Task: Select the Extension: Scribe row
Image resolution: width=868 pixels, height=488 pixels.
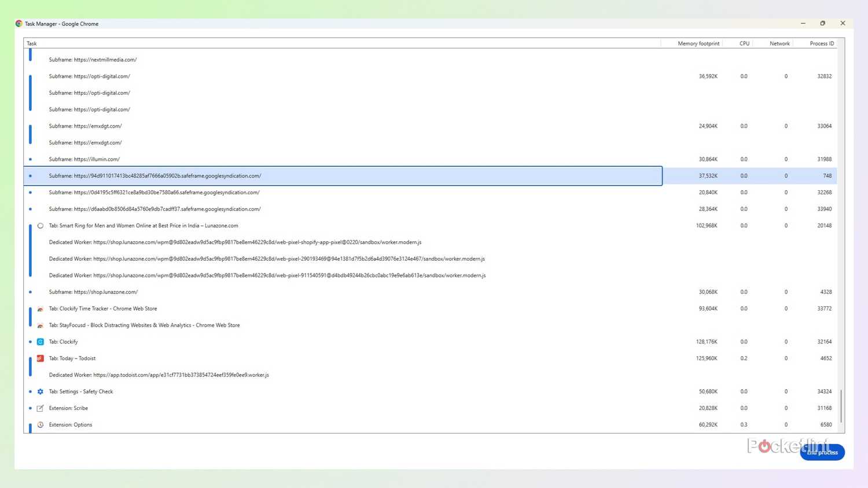Action: [x=430, y=408]
